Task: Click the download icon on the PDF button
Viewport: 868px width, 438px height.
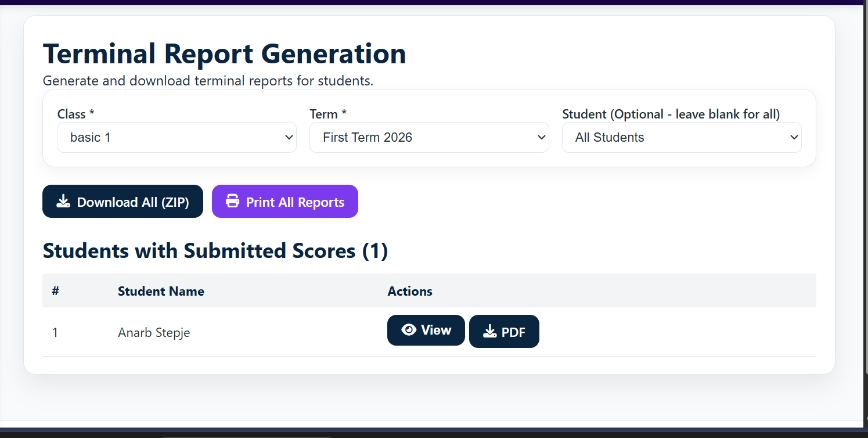Action: pos(489,331)
